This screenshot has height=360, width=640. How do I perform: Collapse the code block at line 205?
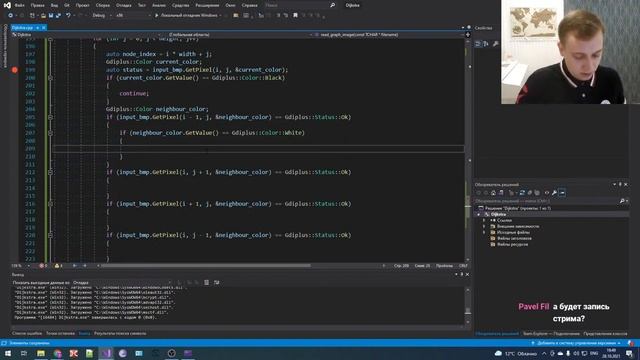51,117
